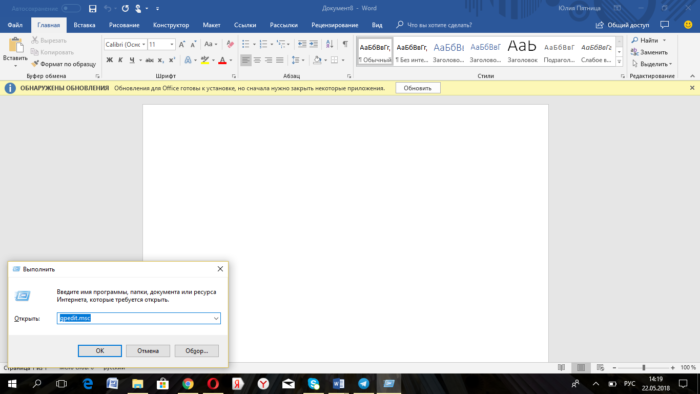Viewport: 700px width, 394px height.
Task: Toggle Underline (Ч) formatting
Action: tap(132, 60)
